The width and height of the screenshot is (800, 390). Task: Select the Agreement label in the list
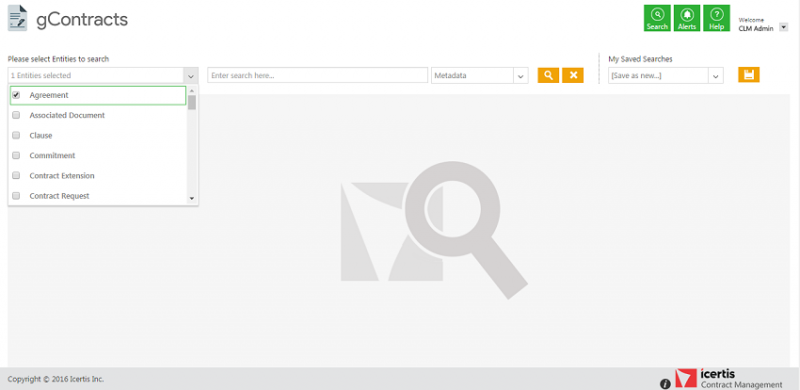pyautogui.click(x=49, y=95)
